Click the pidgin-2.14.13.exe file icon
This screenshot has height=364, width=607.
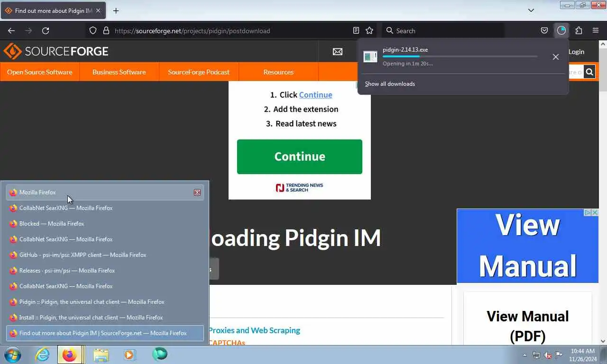tap(370, 57)
